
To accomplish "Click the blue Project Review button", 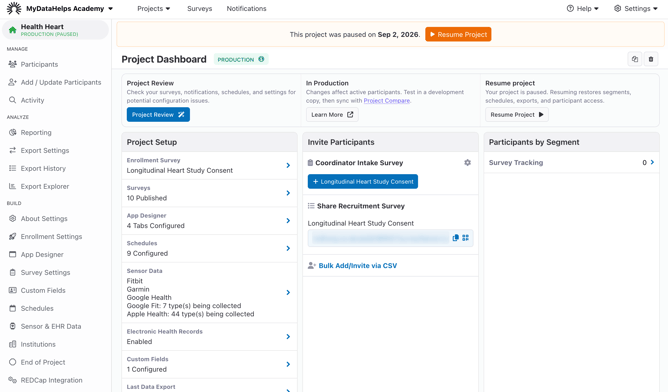I will pos(158,115).
